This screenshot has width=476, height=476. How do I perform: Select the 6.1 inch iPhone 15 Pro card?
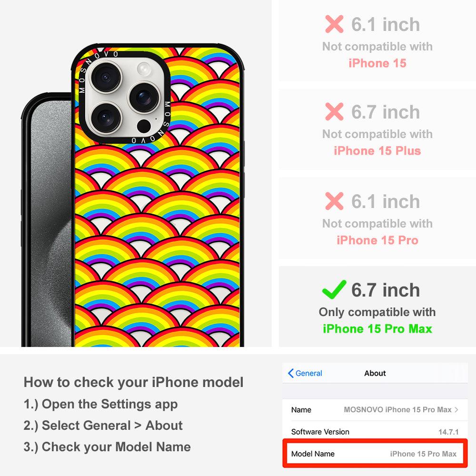pos(377,218)
